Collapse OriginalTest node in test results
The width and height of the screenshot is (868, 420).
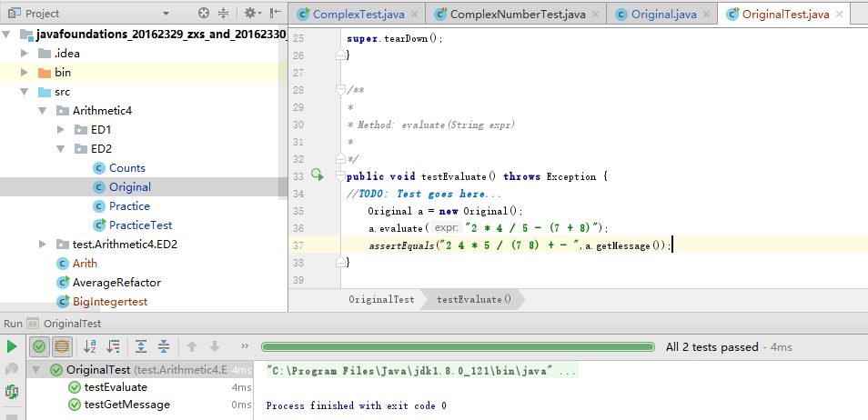(36, 370)
